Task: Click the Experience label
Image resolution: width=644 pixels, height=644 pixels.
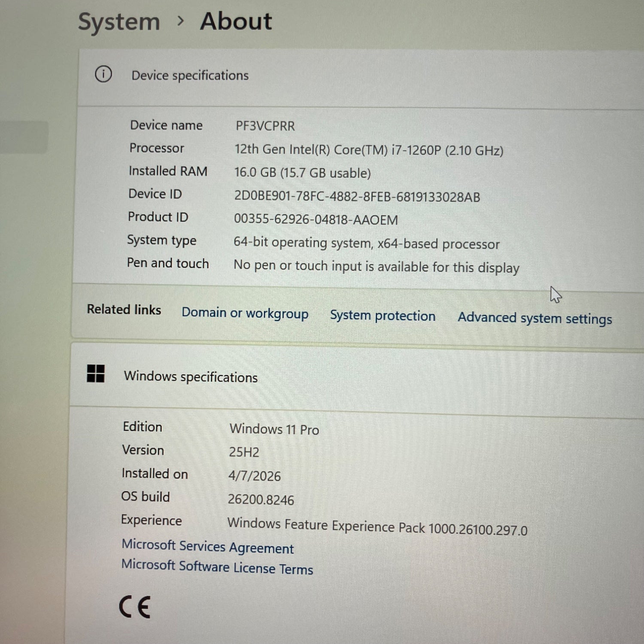Action: tap(151, 520)
